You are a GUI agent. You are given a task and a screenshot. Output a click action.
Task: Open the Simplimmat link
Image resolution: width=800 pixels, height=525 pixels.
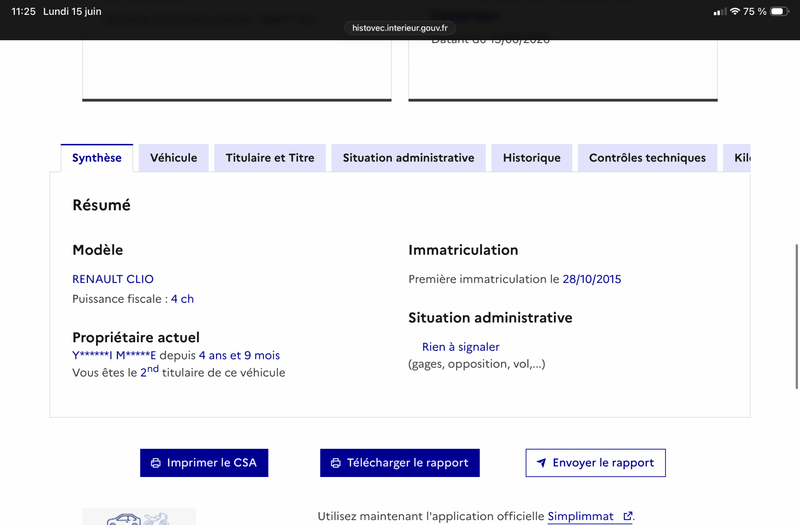[x=581, y=516]
